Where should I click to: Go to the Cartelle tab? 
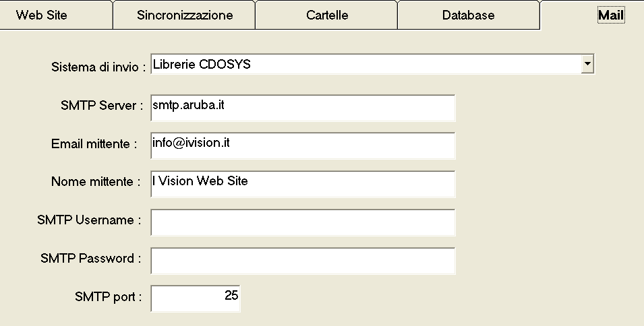click(327, 15)
